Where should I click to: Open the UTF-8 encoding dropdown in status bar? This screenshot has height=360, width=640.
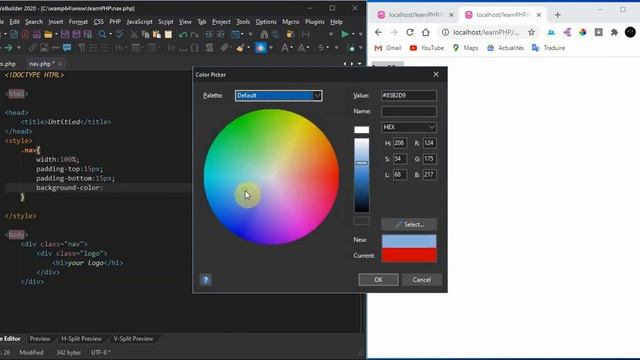[x=101, y=352]
